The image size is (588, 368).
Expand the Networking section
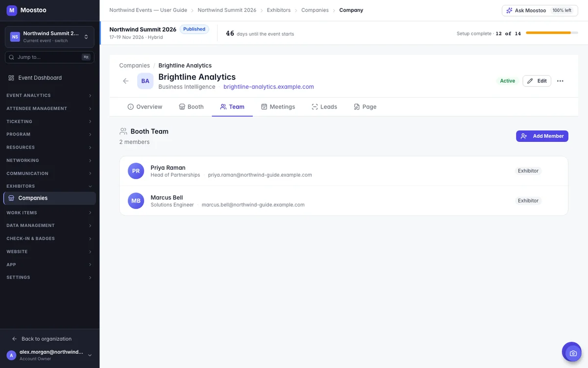[49, 160]
